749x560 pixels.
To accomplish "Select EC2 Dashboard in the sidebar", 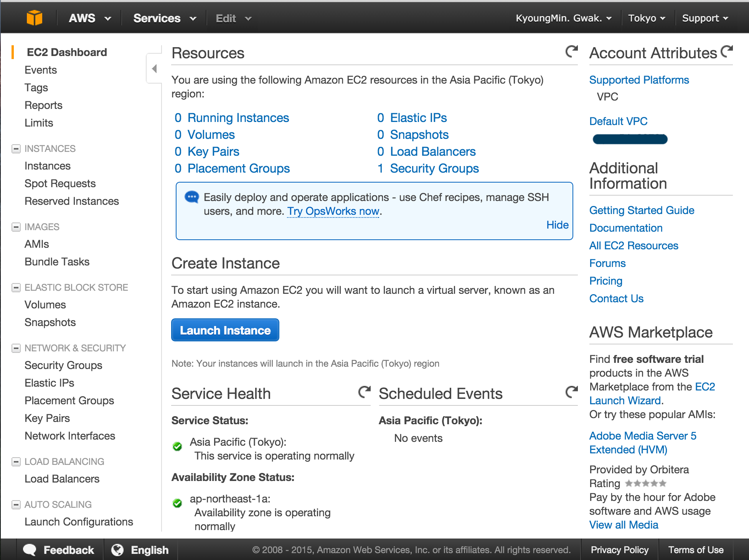I will (67, 52).
